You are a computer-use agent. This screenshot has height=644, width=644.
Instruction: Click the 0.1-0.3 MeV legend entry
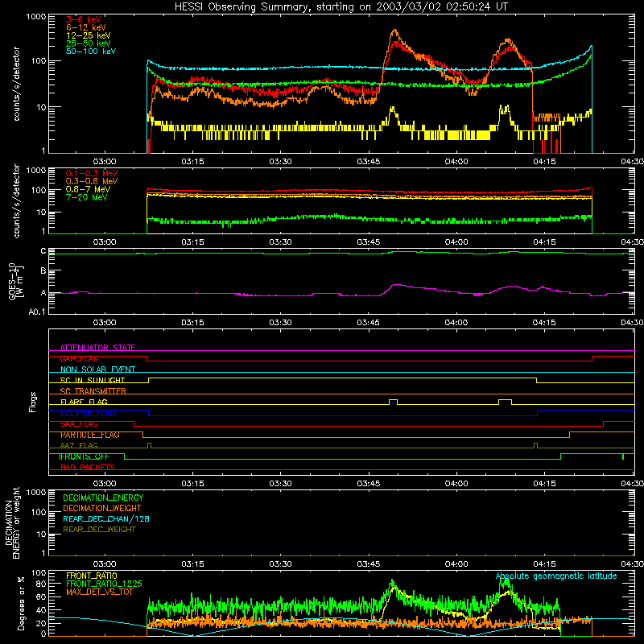pyautogui.click(x=92, y=173)
